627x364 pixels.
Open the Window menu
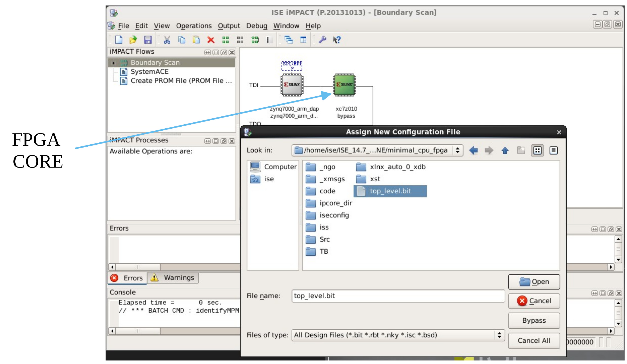[286, 26]
